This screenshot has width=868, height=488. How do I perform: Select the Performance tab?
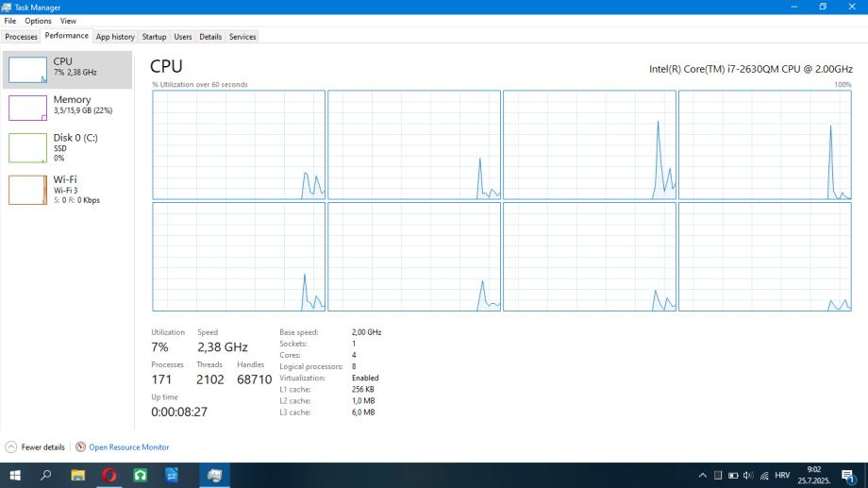pos(66,36)
